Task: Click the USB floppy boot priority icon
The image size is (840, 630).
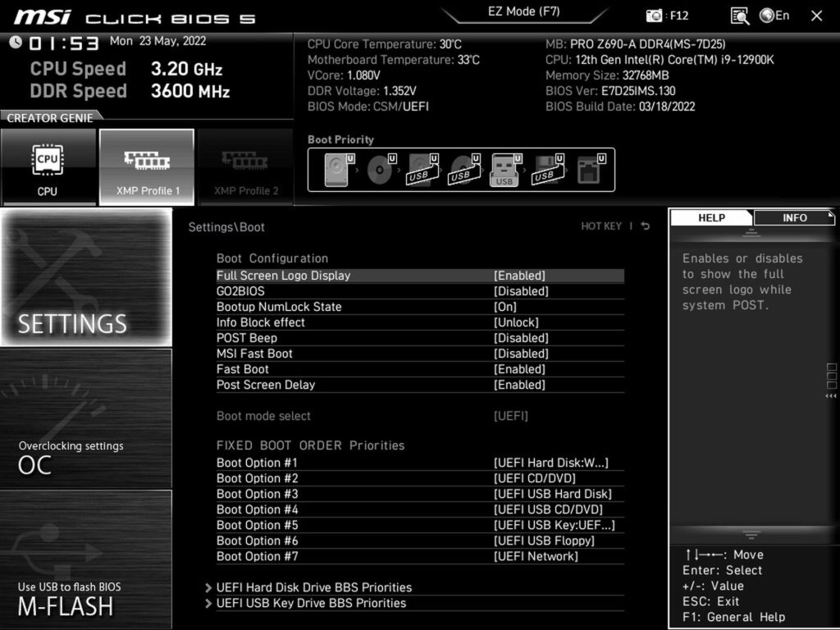Action: pos(547,170)
